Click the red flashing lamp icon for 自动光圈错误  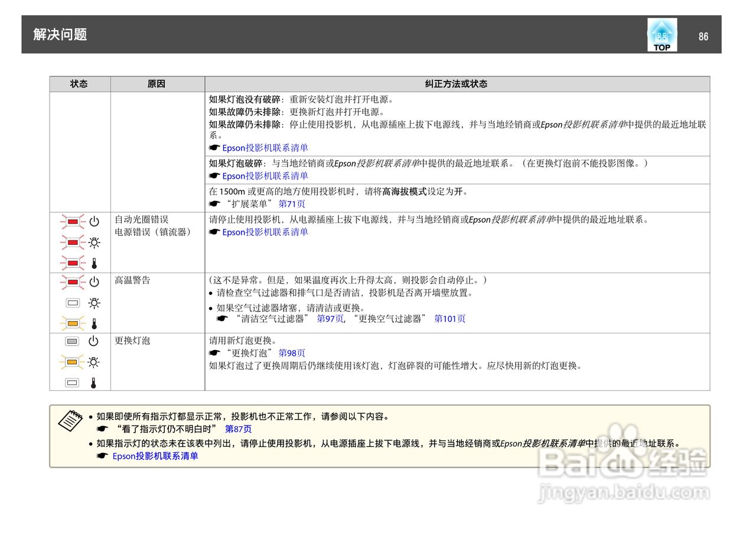pyautogui.click(x=72, y=241)
